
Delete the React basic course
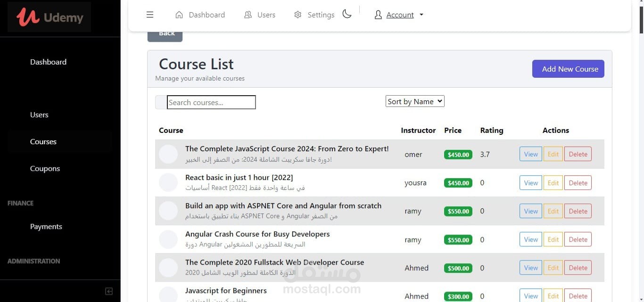578,183
